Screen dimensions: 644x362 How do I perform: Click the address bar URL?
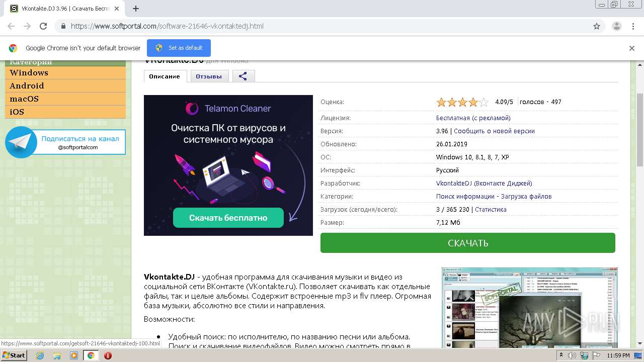167,26
